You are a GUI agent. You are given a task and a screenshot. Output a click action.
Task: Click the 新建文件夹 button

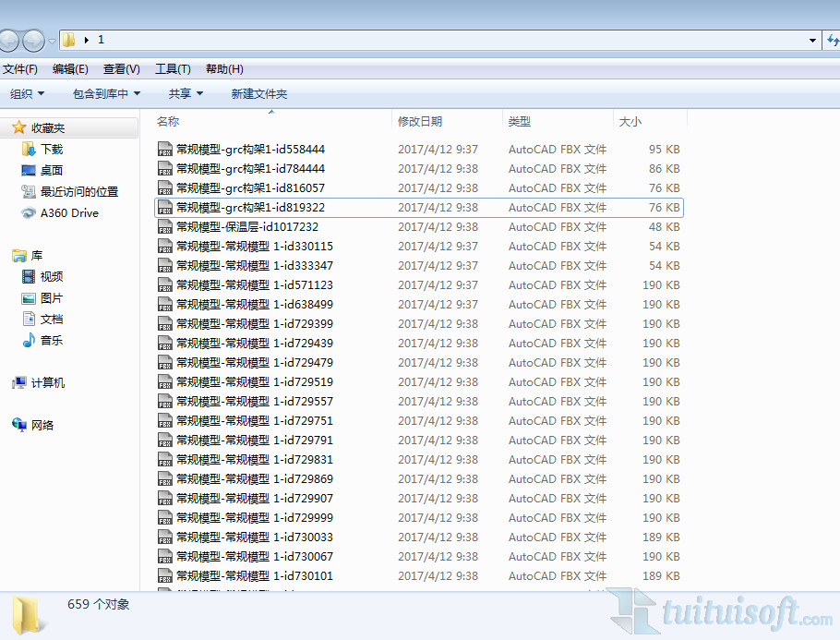(x=258, y=94)
